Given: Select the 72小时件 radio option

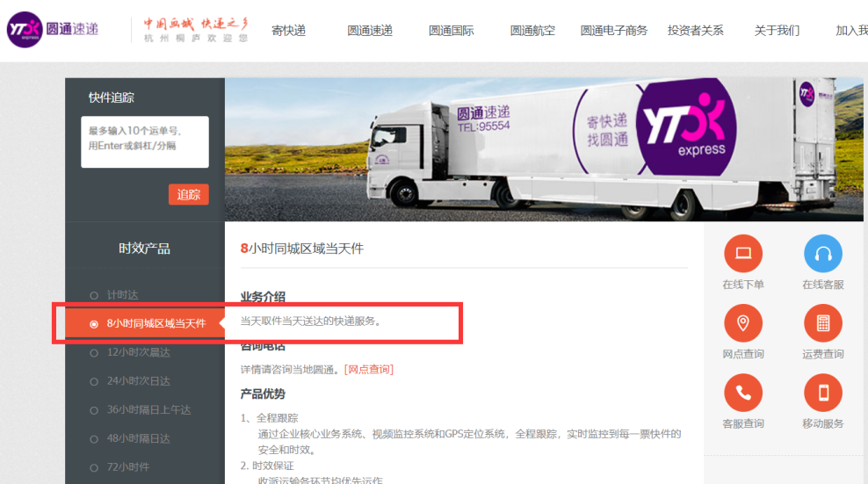Looking at the screenshot, I should pos(94,467).
